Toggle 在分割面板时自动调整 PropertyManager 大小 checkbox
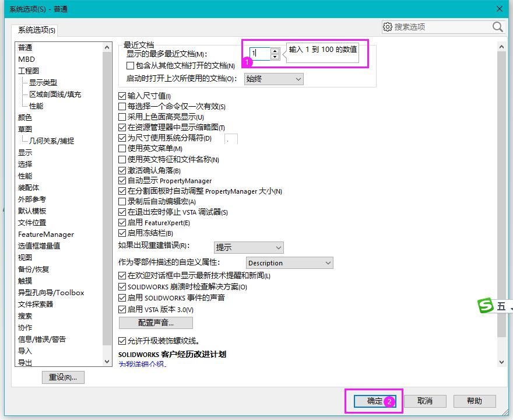The height and width of the screenshot is (420, 513). point(122,191)
